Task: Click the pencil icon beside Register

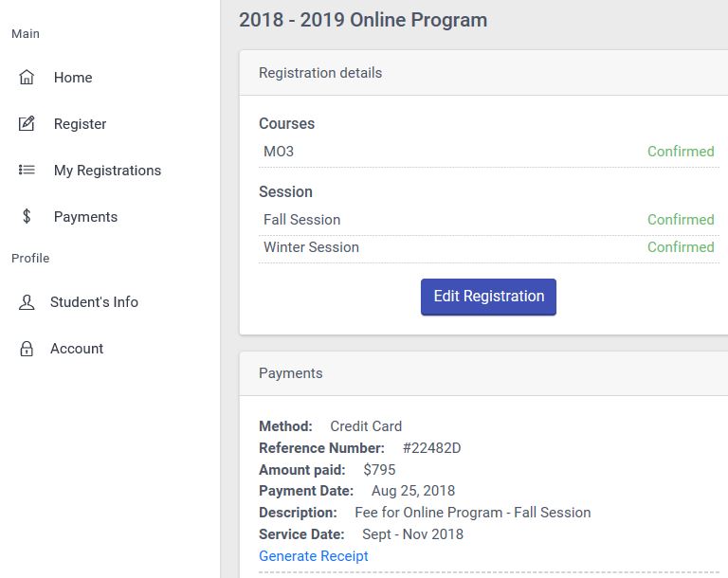Action: [27, 124]
